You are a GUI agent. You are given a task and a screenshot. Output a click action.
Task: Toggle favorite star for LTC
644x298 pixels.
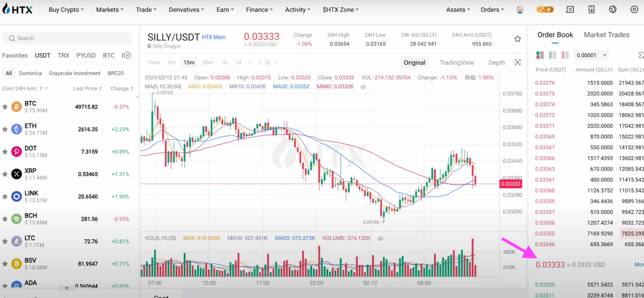coord(5,242)
